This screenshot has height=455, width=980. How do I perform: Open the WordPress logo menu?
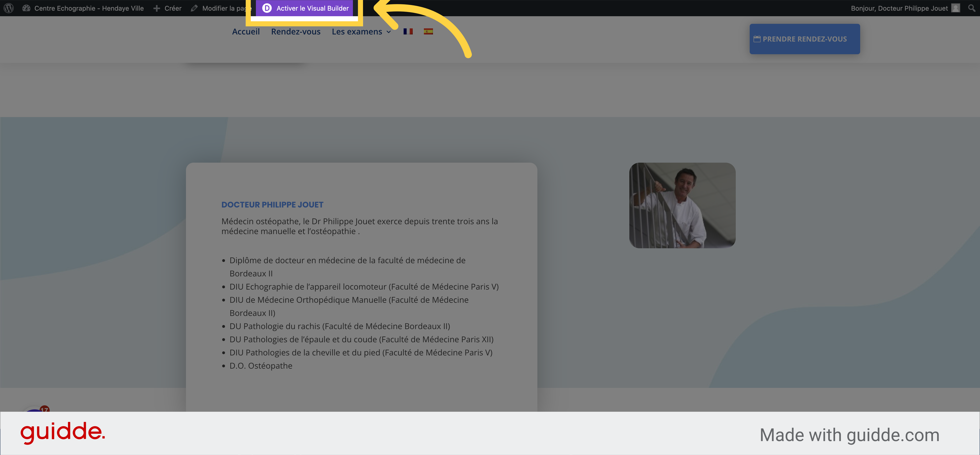click(x=9, y=8)
